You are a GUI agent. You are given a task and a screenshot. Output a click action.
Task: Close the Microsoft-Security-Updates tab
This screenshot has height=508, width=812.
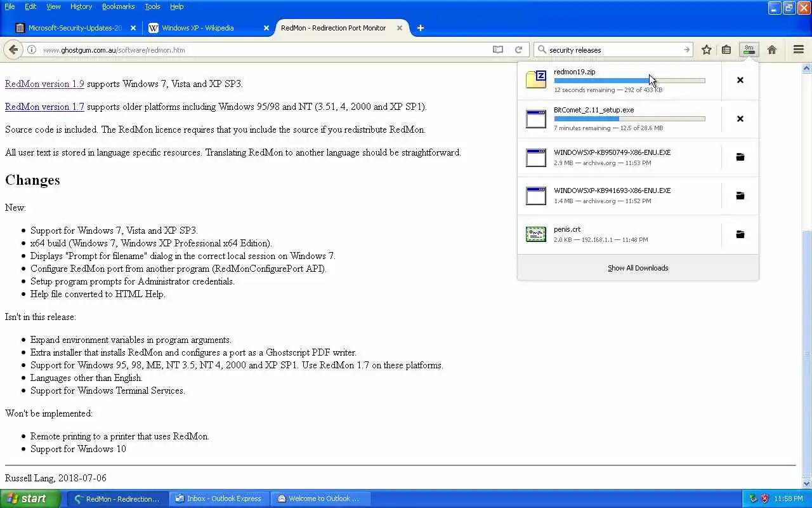[x=133, y=28]
